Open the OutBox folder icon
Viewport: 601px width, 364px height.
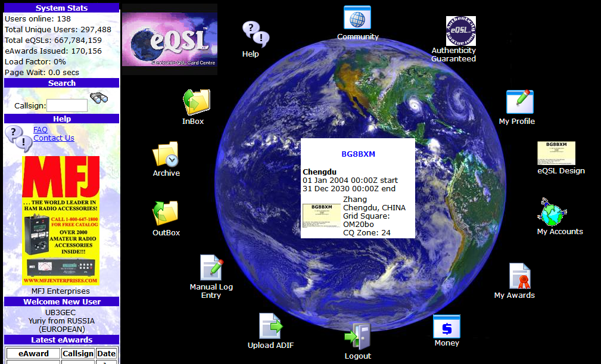pos(166,213)
